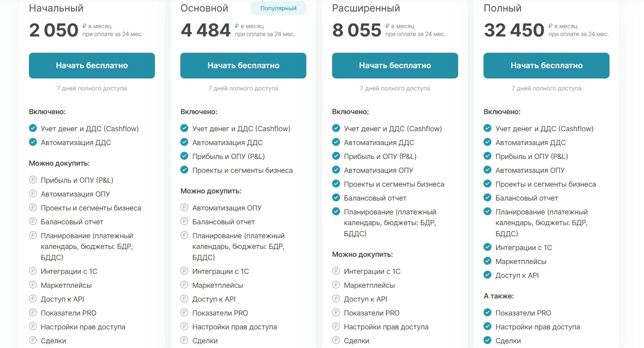The width and height of the screenshot is (644, 348).
Task: Click ruble icon beside Балансовый отчет in Основной plan
Action: pos(184,222)
